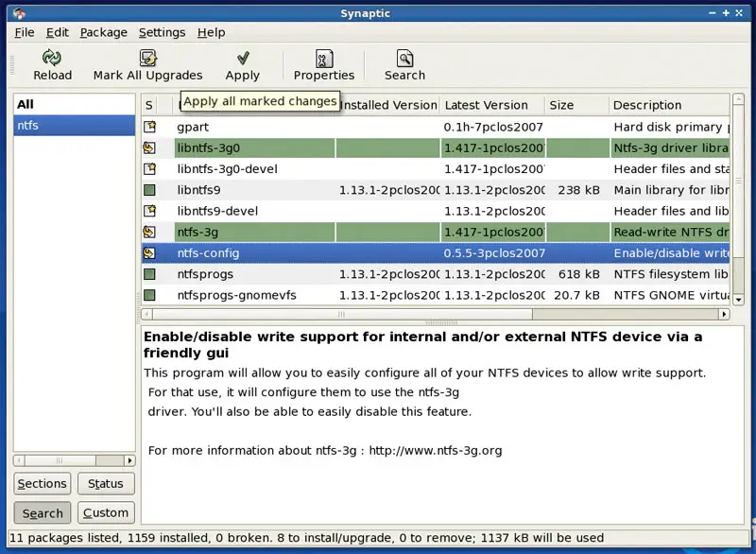Click package list scrollbar down arrow
Image resolution: width=756 pixels, height=554 pixels.
pos(738,300)
